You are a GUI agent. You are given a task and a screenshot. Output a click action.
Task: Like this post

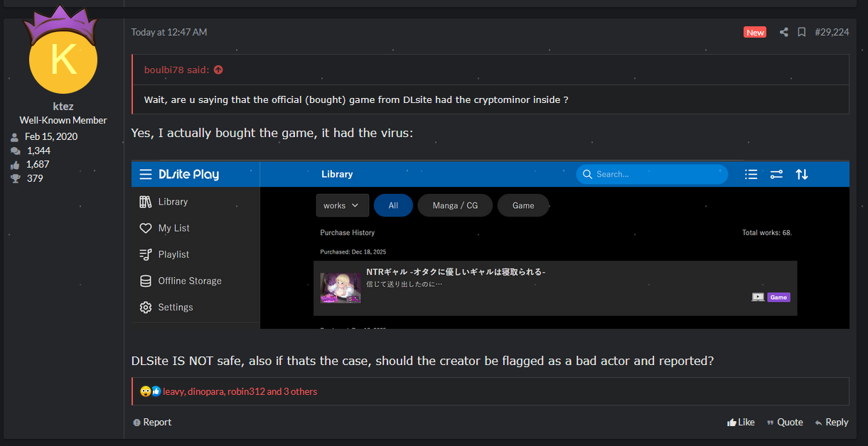(741, 422)
